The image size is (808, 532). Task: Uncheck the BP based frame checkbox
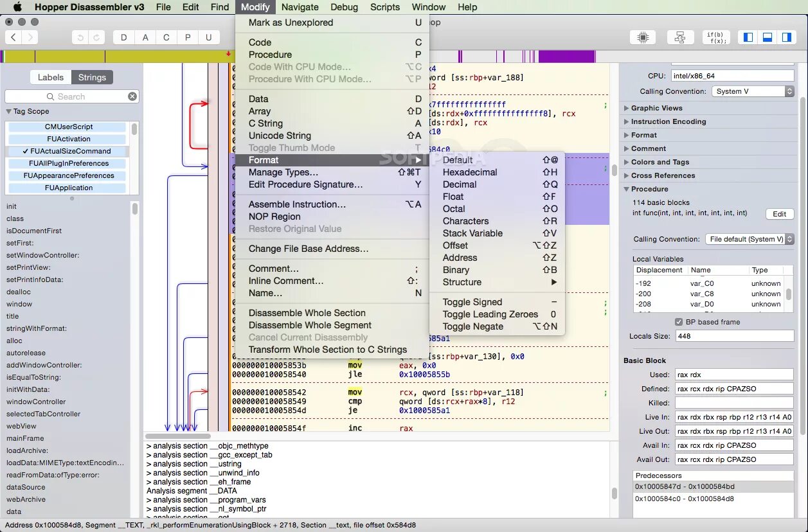tap(679, 322)
